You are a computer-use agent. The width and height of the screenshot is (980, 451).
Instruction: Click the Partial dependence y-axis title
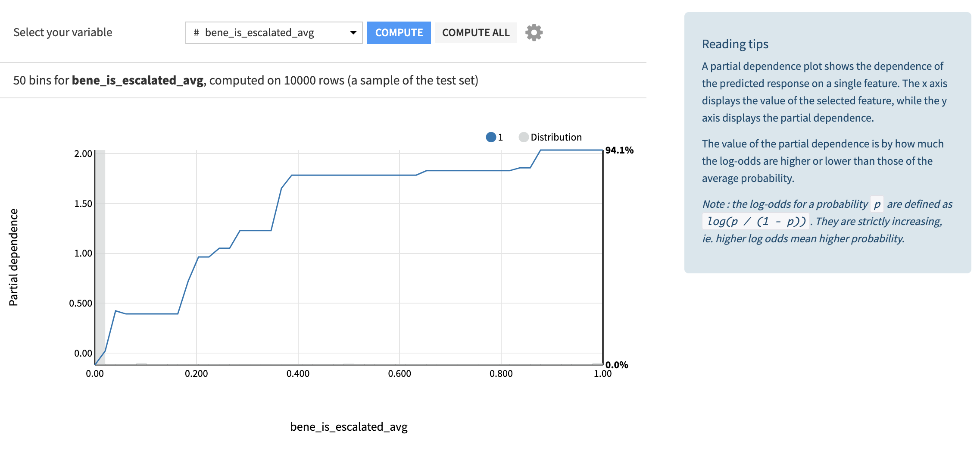[13, 257]
